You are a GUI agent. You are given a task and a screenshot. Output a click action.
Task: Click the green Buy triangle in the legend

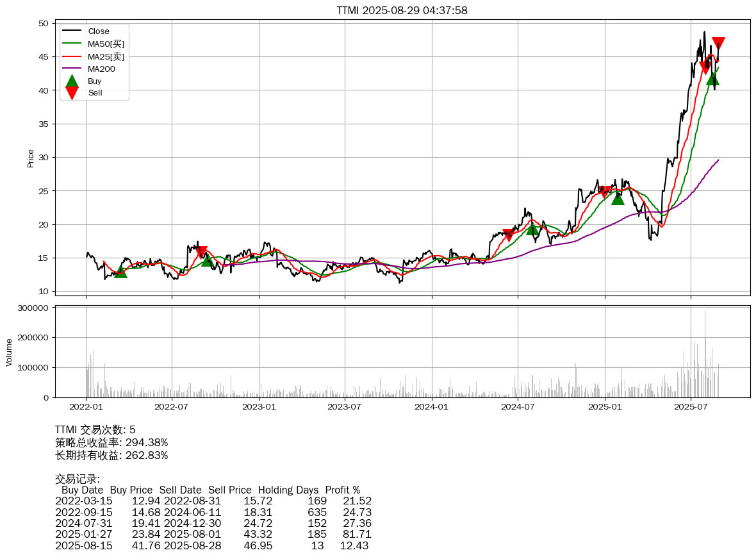click(72, 81)
